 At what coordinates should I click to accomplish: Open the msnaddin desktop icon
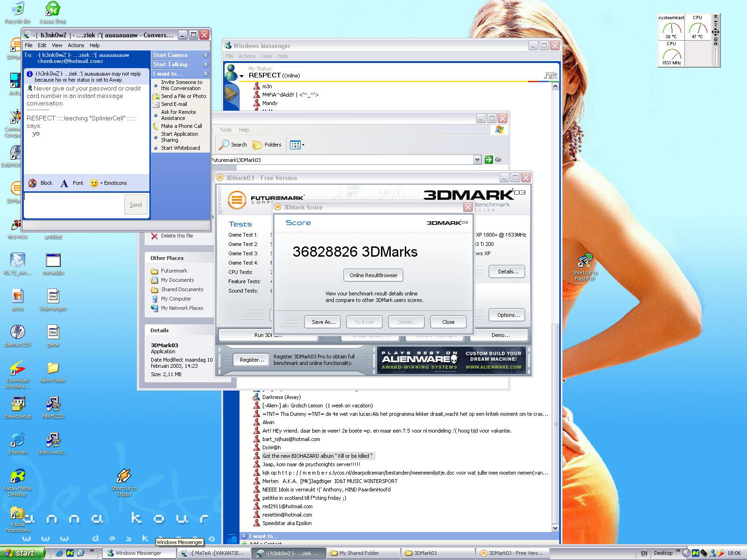coord(53,264)
